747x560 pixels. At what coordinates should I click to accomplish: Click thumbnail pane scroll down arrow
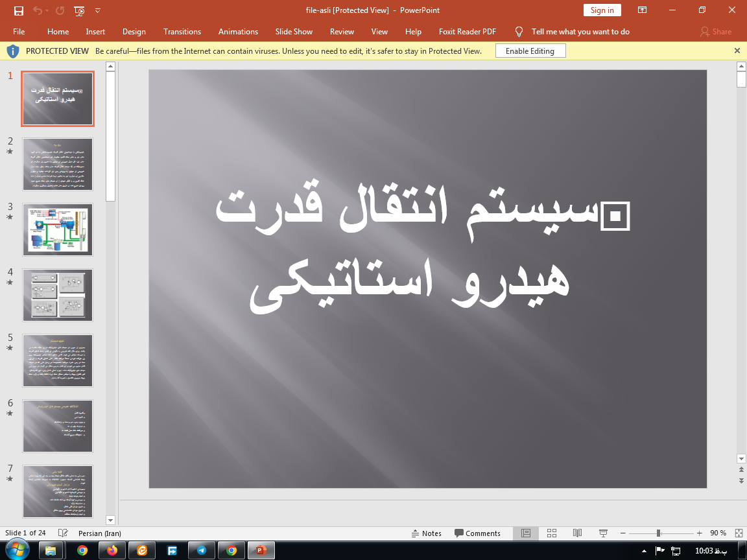click(x=110, y=520)
